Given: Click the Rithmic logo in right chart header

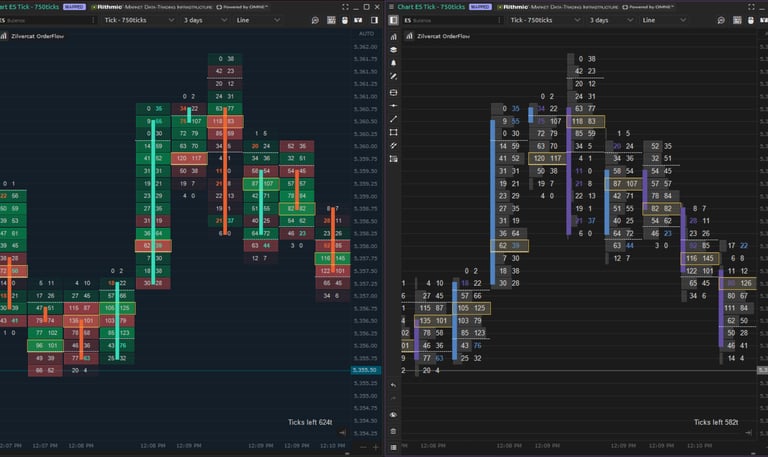Looking at the screenshot, I should 513,7.
